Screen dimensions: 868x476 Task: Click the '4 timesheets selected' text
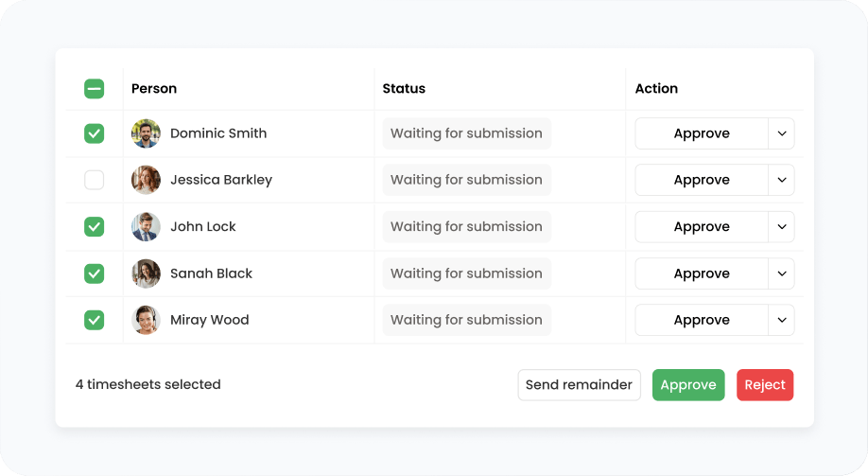[x=148, y=384]
